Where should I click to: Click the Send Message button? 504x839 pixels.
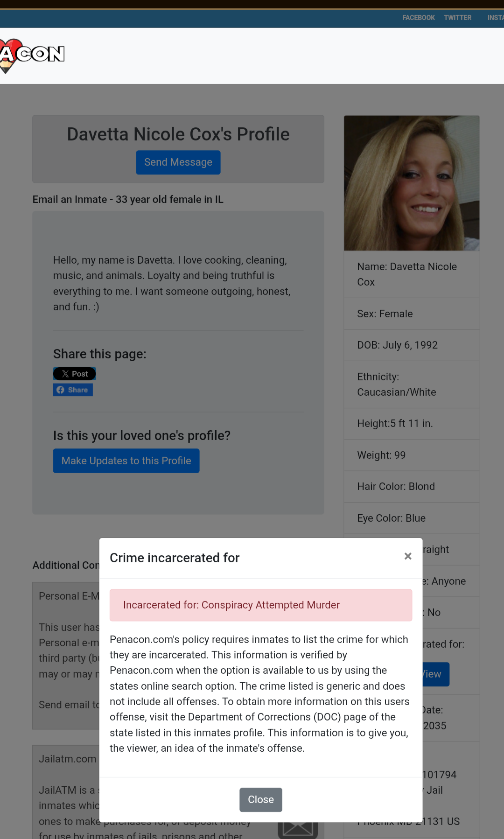tap(178, 162)
